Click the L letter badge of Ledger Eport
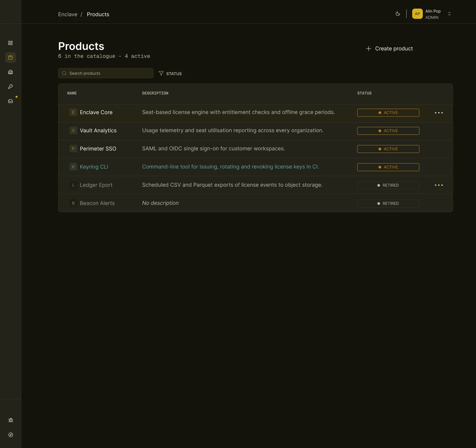Viewport: 476px width, 448px height. tap(73, 185)
